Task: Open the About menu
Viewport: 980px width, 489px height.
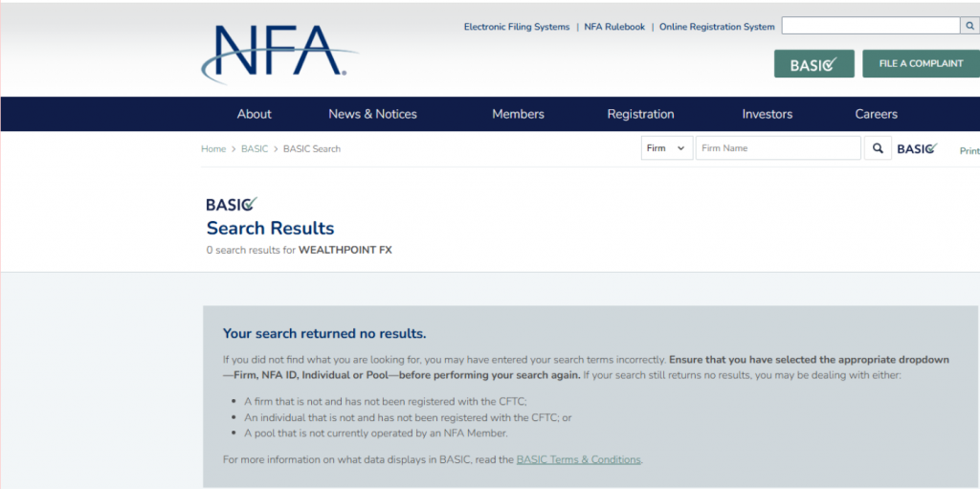Action: pos(254,114)
